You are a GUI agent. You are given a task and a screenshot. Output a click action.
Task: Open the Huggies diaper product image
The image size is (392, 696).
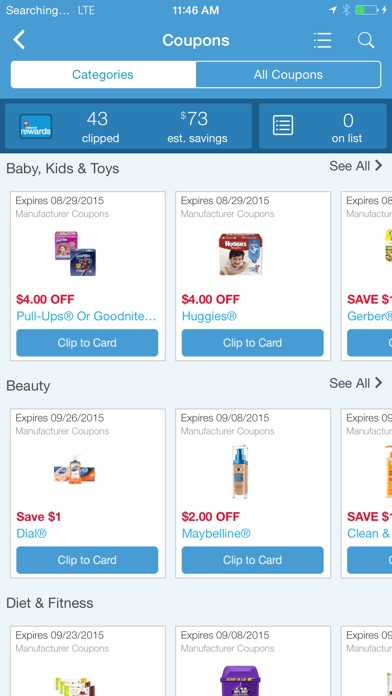coord(240,254)
